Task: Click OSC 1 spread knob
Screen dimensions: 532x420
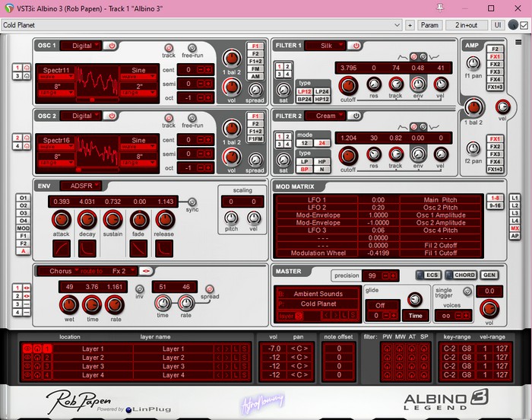Action: click(255, 90)
